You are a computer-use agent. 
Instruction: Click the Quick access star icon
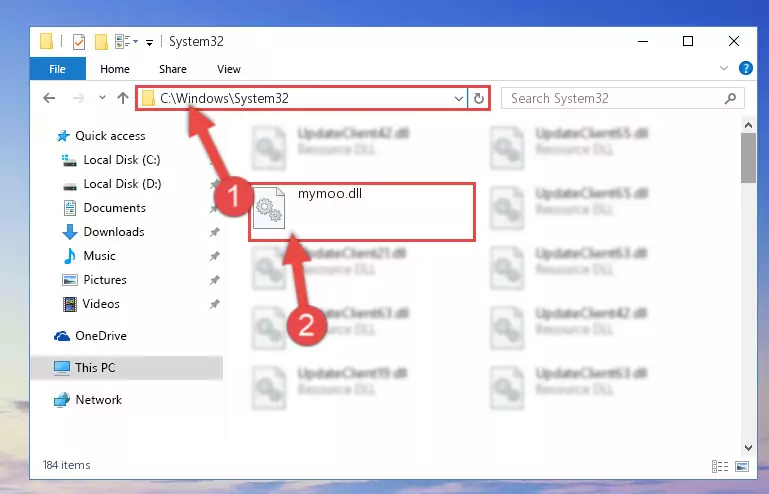[63, 136]
